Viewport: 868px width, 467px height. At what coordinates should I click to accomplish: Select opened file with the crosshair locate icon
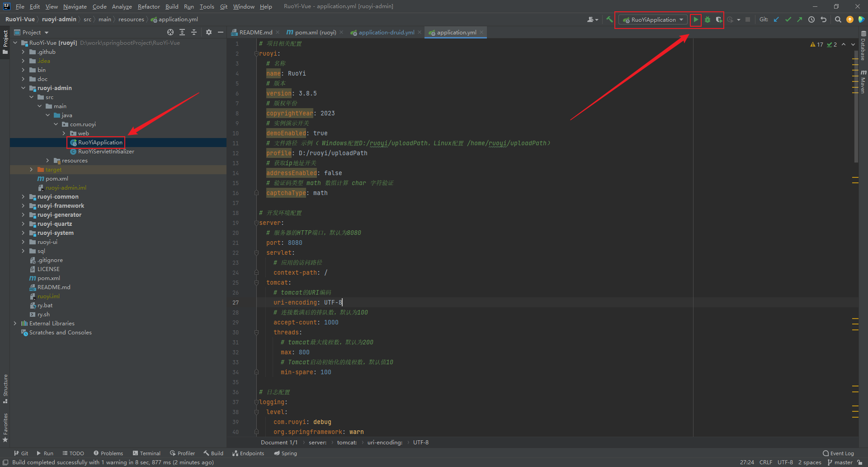tap(170, 32)
